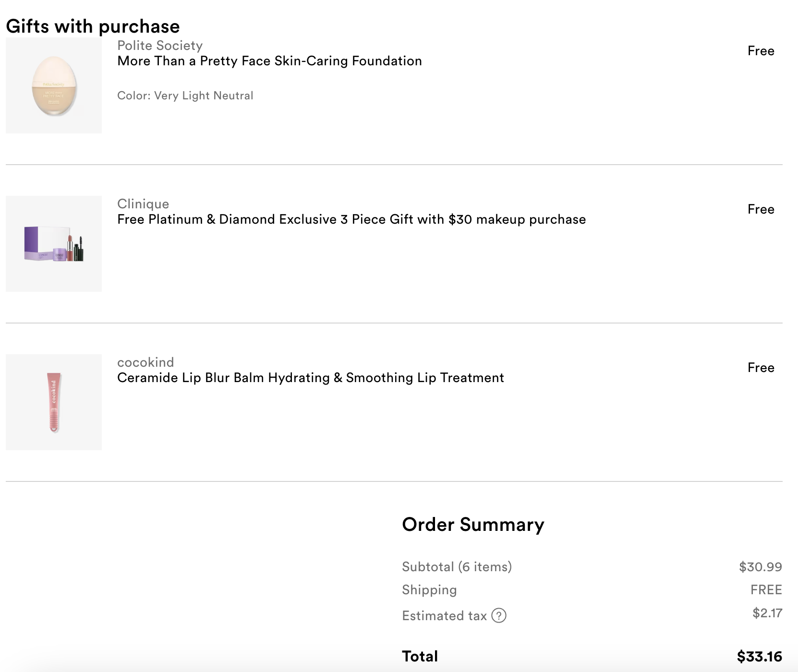The height and width of the screenshot is (672, 798).
Task: Click the Gifts with purchase heading
Action: 93,26
